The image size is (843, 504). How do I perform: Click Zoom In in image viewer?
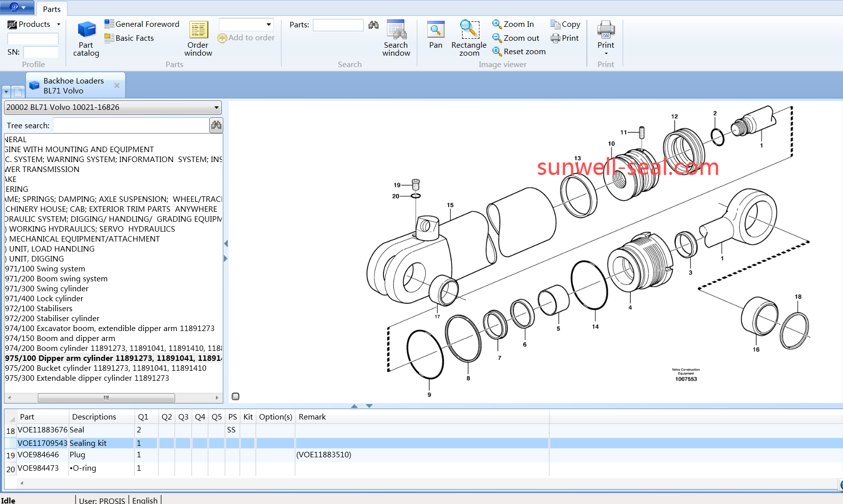tap(513, 24)
